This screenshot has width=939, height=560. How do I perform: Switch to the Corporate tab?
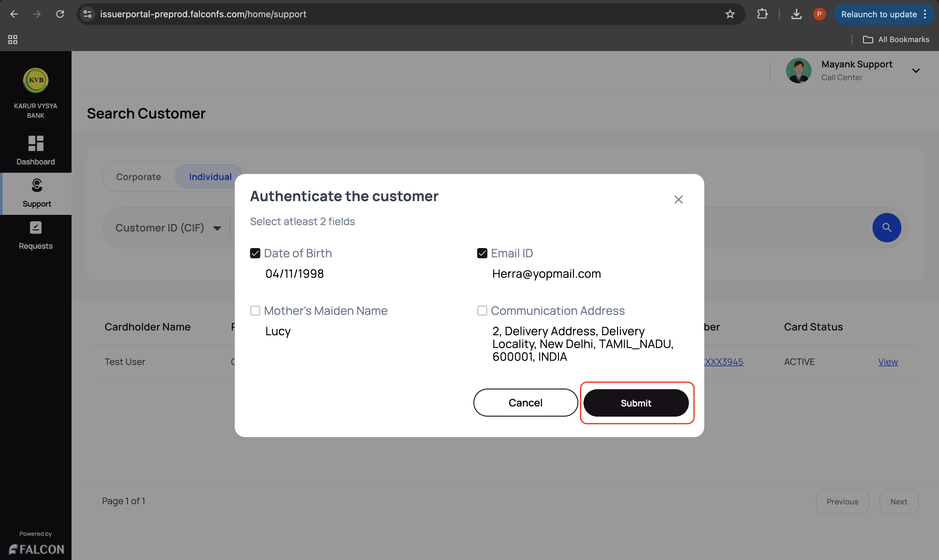coord(138,176)
